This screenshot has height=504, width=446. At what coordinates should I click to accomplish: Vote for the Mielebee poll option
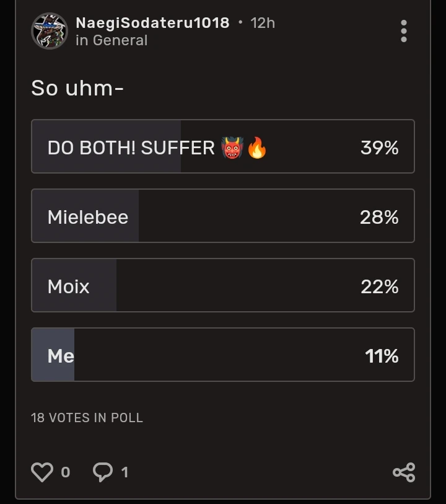coord(223,216)
